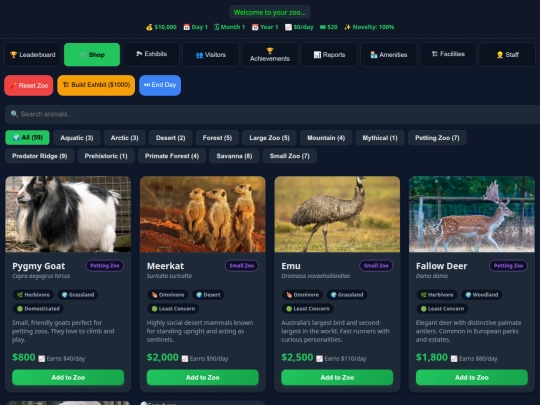Click Pygmy Goat's Domesticated tag

[x=38, y=309]
